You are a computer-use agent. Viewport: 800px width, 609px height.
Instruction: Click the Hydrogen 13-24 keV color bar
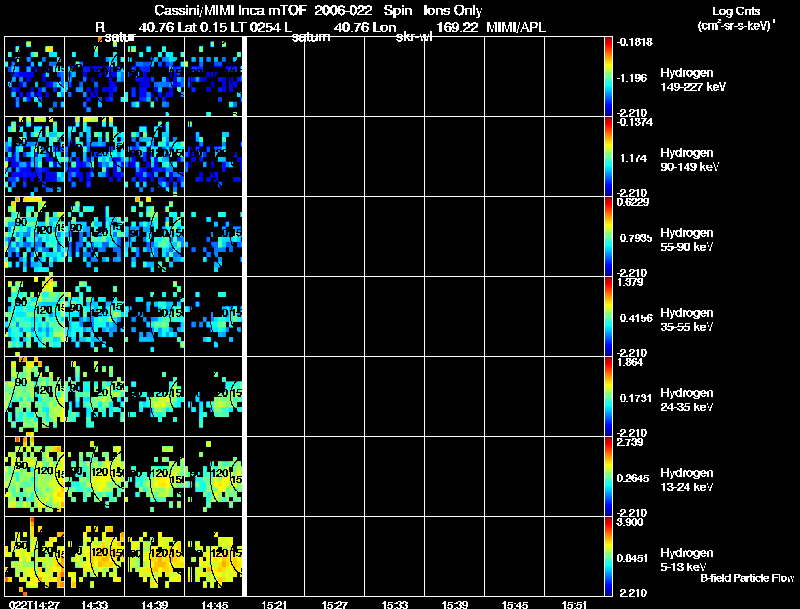pos(608,476)
